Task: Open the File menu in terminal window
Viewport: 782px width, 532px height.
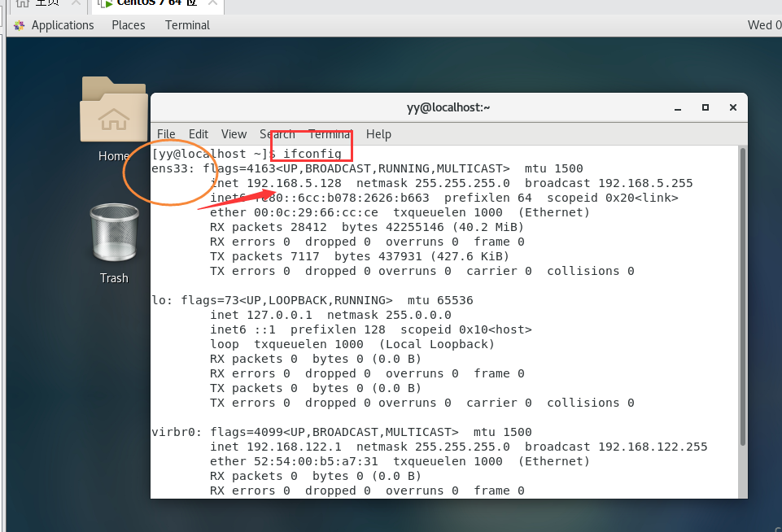Action: 166,134
